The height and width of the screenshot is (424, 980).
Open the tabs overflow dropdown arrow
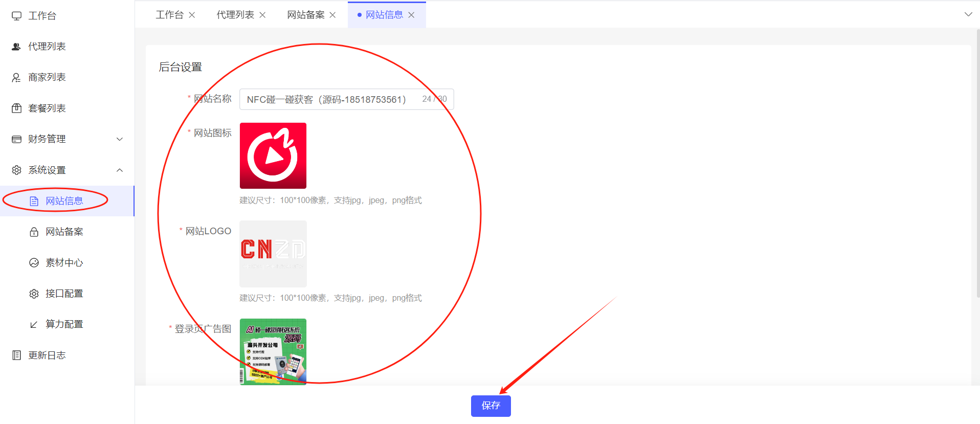click(968, 14)
